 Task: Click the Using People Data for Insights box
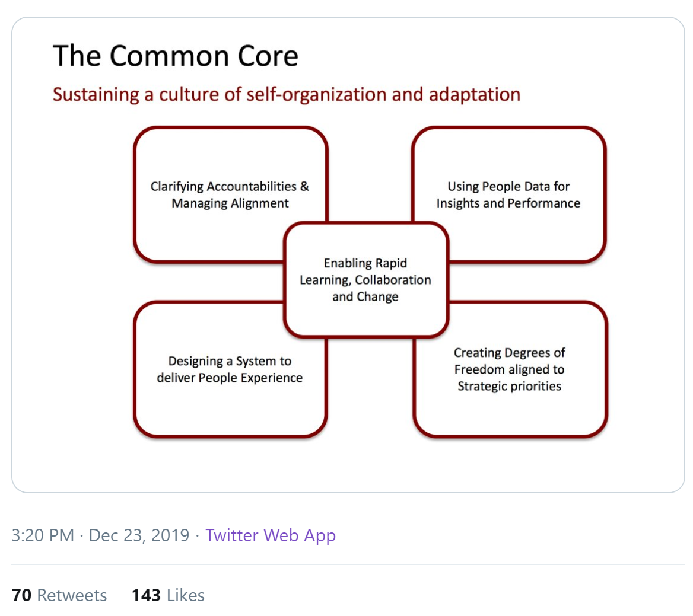pos(508,194)
